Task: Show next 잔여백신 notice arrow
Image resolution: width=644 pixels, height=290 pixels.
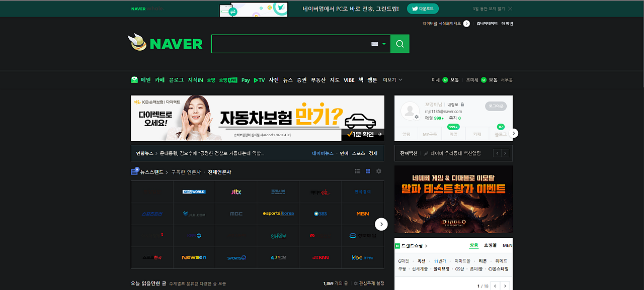Action: click(505, 153)
